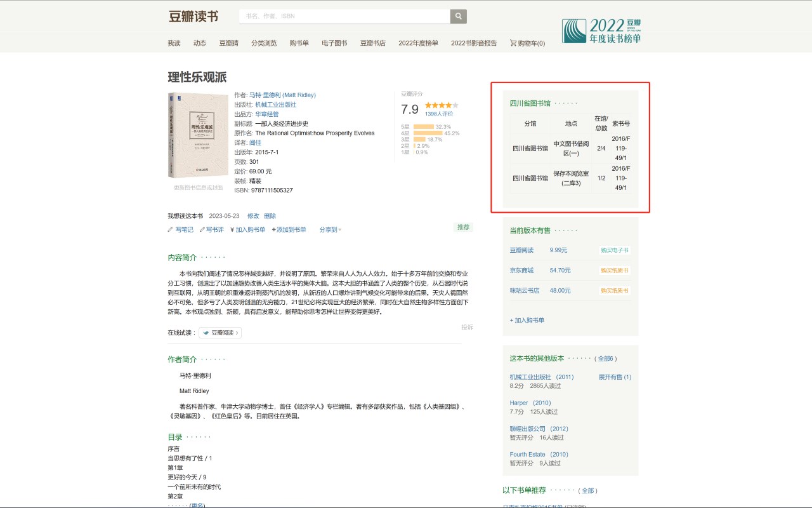This screenshot has height=508, width=812.
Task: Open author link 马特·里德利 (Matt Ridley)
Action: point(282,95)
